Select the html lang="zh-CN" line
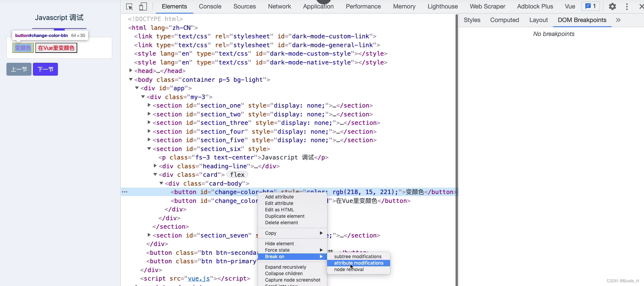This screenshot has height=286, width=644. point(163,28)
